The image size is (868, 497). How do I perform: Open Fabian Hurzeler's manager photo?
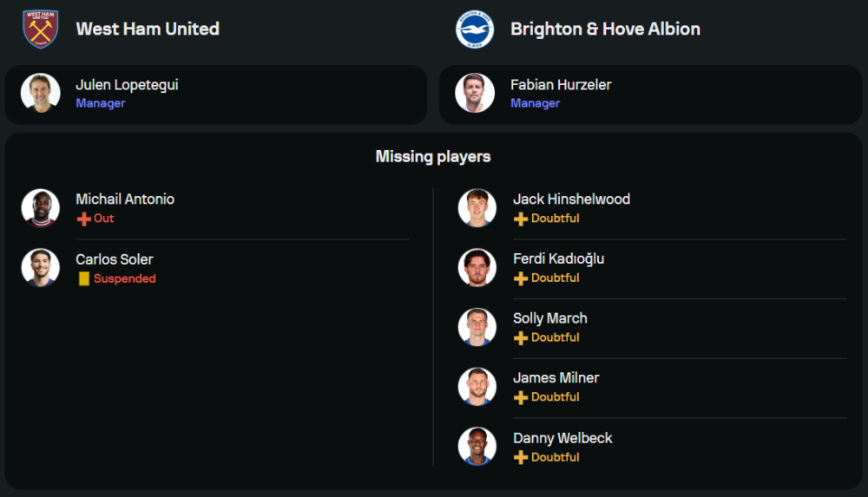coord(475,93)
